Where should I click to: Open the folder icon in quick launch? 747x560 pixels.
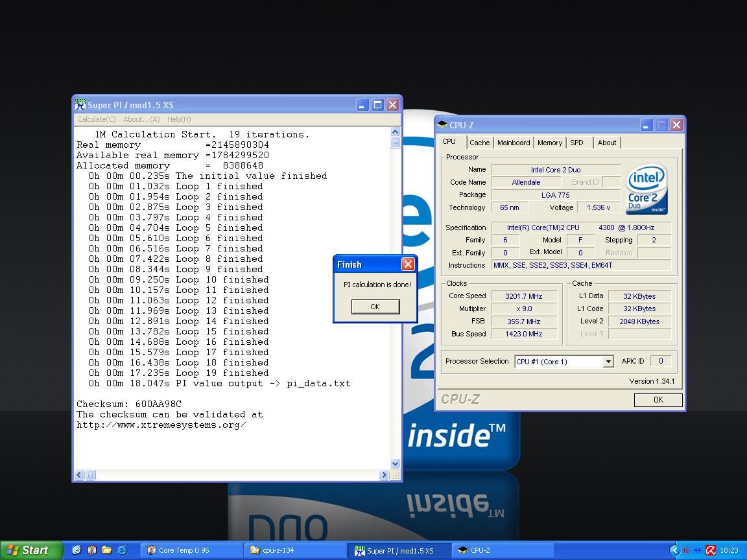(x=107, y=550)
